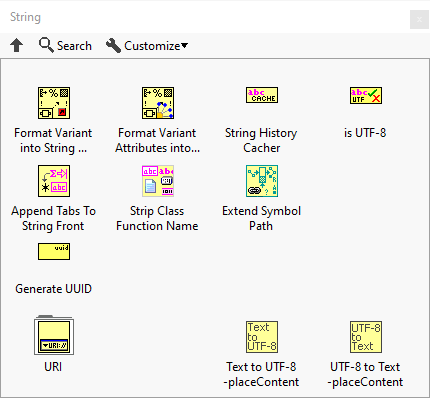Pick the Strip Class Function Name icon

click(158, 181)
